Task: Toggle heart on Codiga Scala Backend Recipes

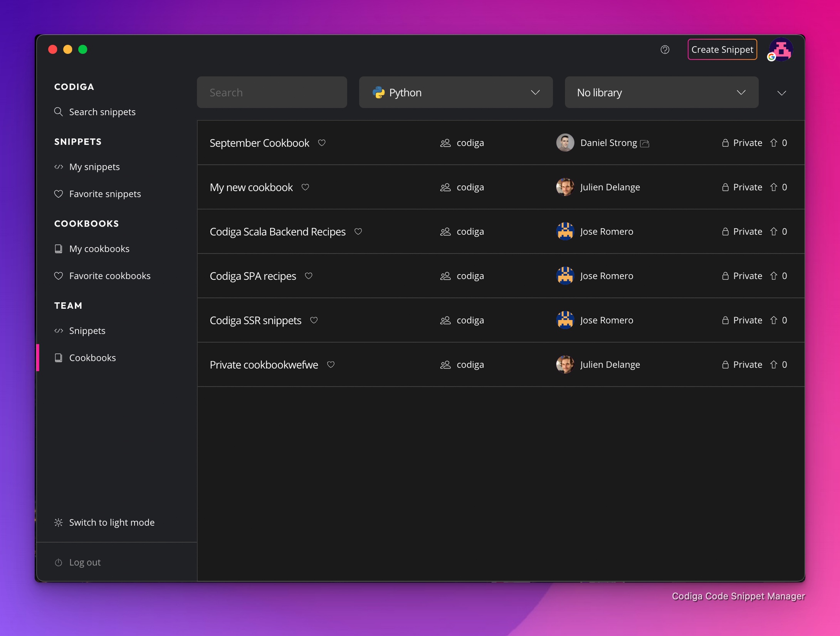Action: 358,232
